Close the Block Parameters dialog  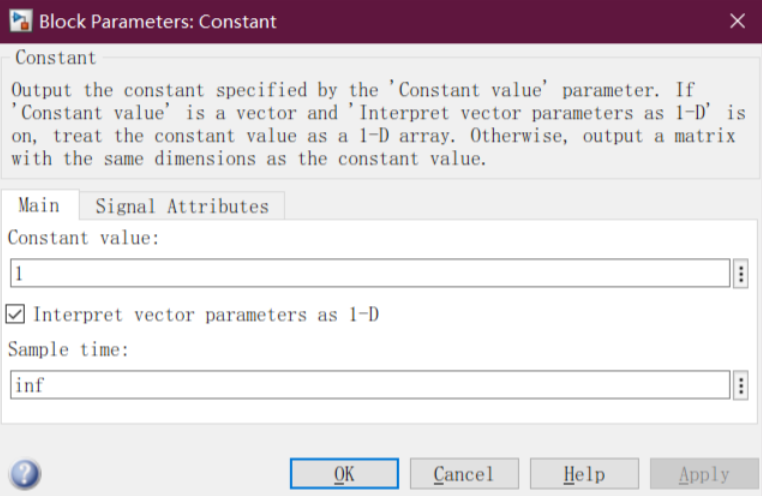[737, 21]
